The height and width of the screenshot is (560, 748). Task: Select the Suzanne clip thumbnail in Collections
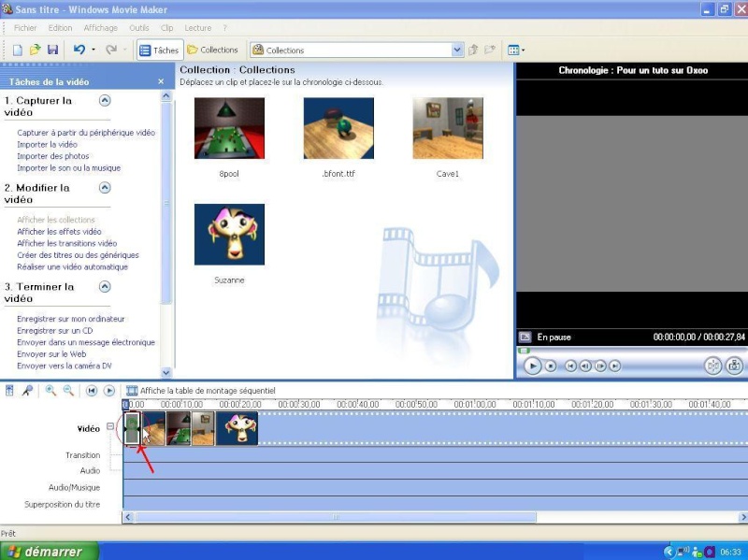(229, 235)
